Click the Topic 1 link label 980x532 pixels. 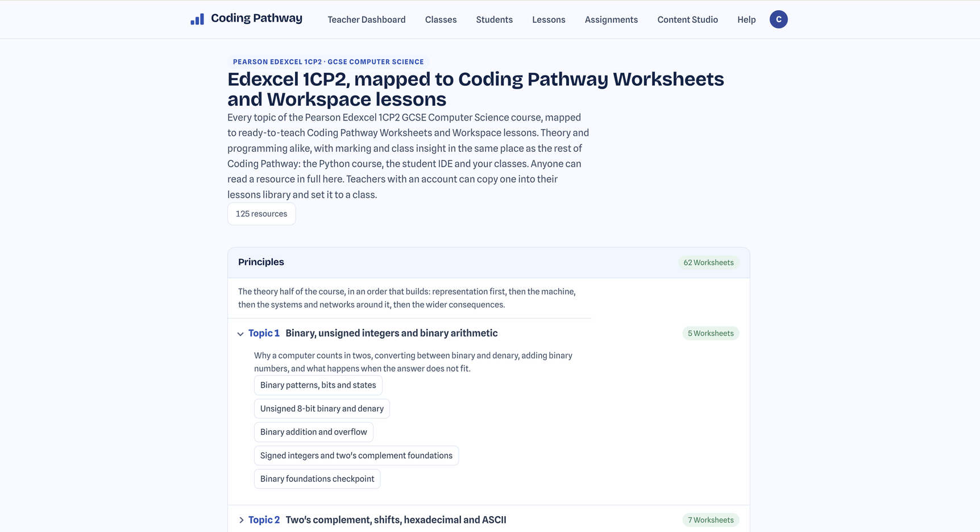[264, 333]
